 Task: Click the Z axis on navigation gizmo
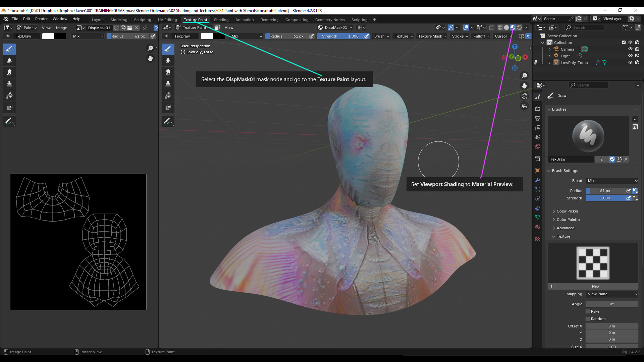click(x=515, y=47)
